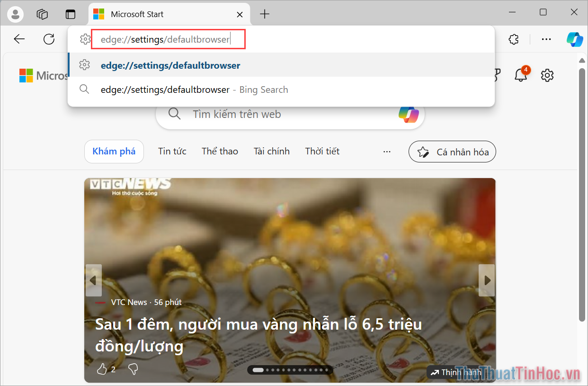Open the tab actions icon left of tabs
Image resolution: width=588 pixels, height=386 pixels.
click(71, 14)
